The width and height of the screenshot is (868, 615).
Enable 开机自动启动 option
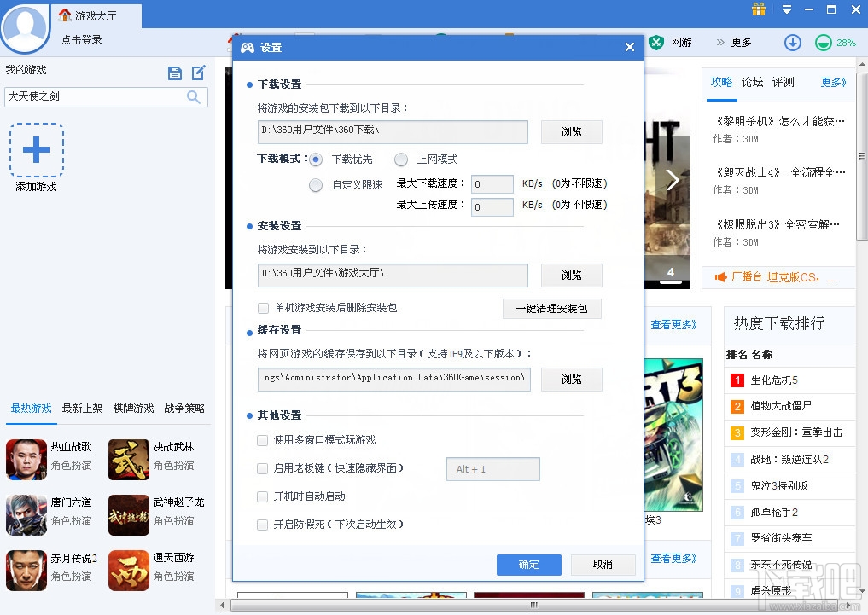[263, 496]
